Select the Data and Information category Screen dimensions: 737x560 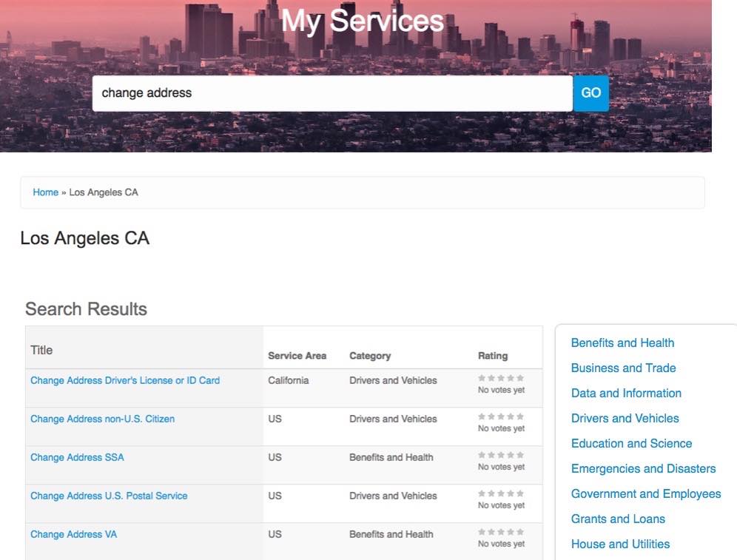[626, 394]
